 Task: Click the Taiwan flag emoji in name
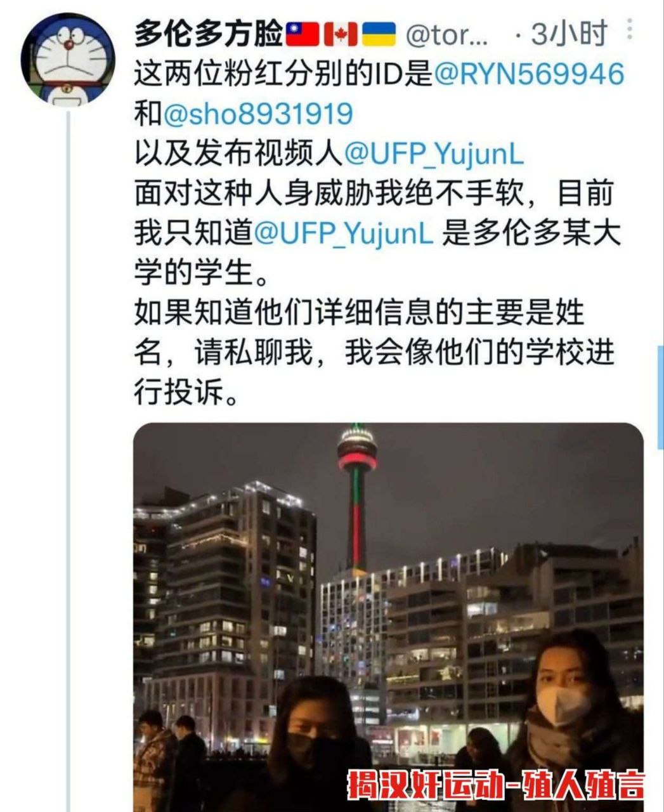click(x=303, y=34)
